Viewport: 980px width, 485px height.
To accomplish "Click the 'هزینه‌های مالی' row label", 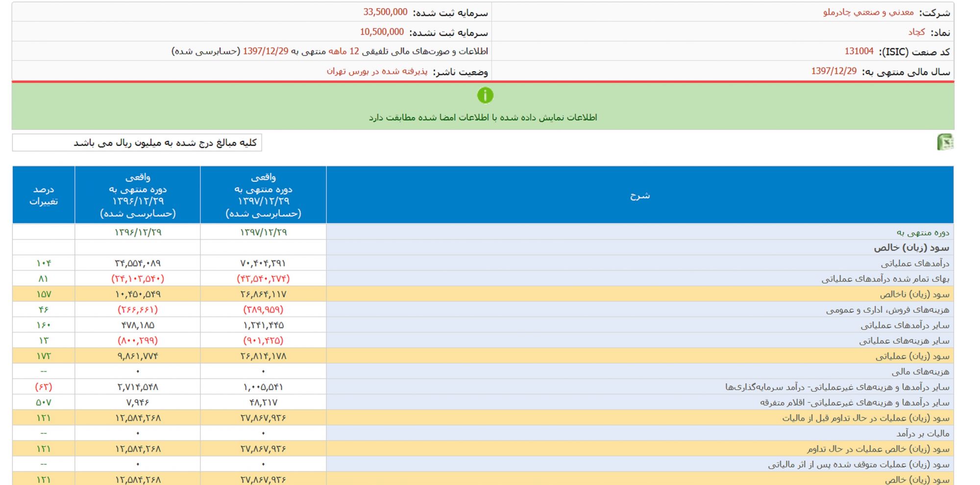I will [920, 371].
